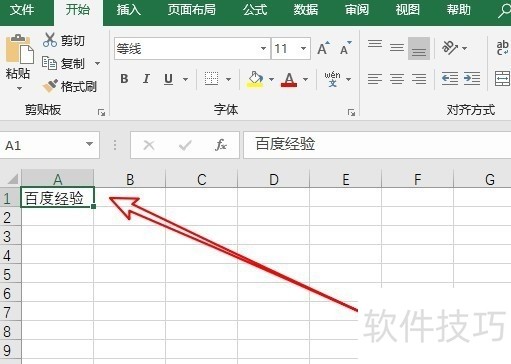Click the 粘贴 label button
The image size is (511, 364).
tap(18, 73)
